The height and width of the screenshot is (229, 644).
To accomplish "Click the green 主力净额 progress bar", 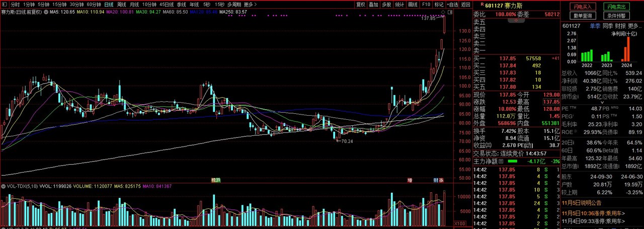I will (512, 162).
